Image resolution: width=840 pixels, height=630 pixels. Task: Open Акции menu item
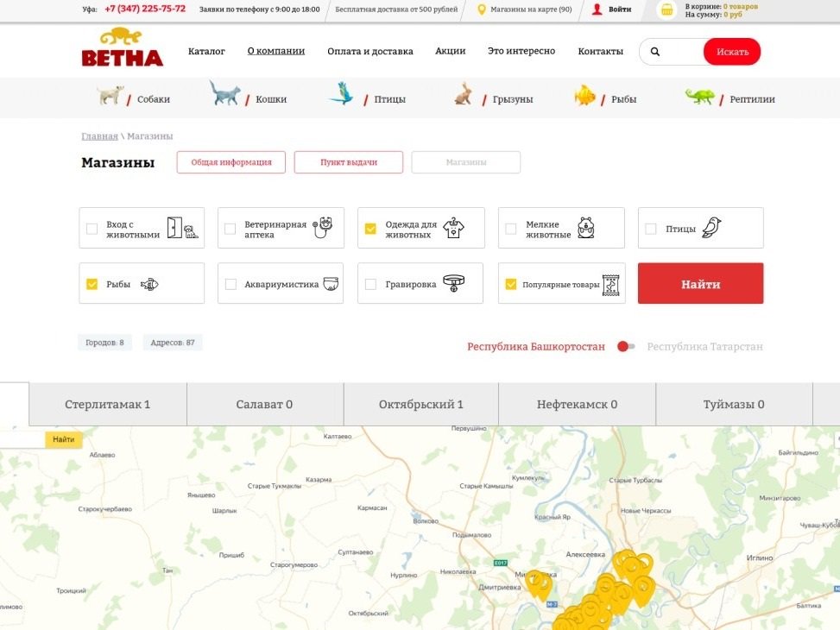pos(450,52)
